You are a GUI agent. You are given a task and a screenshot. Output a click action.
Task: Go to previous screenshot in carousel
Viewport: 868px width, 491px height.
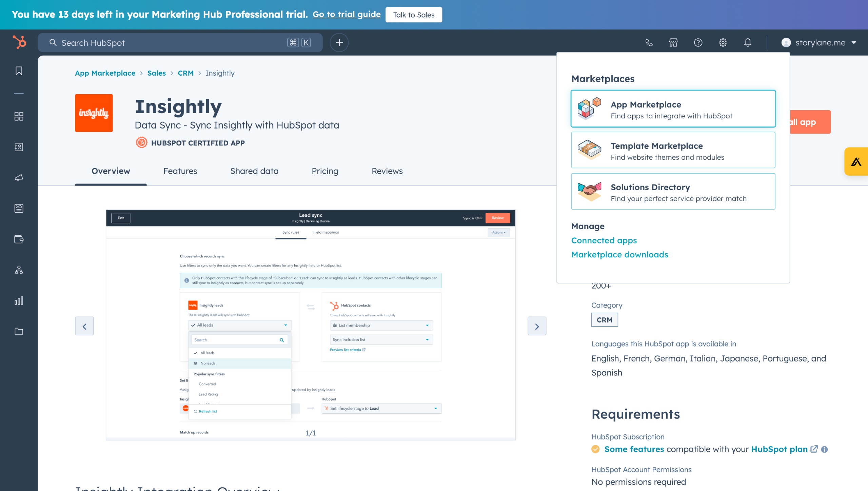point(84,326)
